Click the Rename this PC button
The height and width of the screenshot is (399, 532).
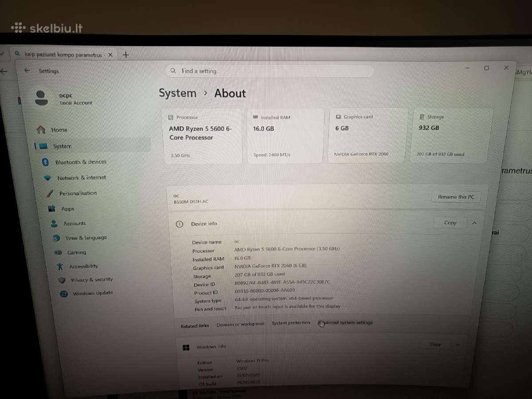click(x=456, y=197)
